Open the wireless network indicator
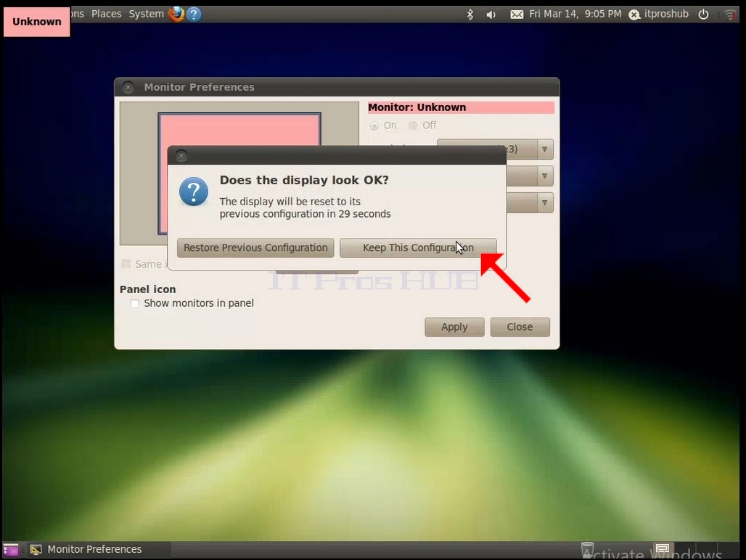 (x=730, y=15)
